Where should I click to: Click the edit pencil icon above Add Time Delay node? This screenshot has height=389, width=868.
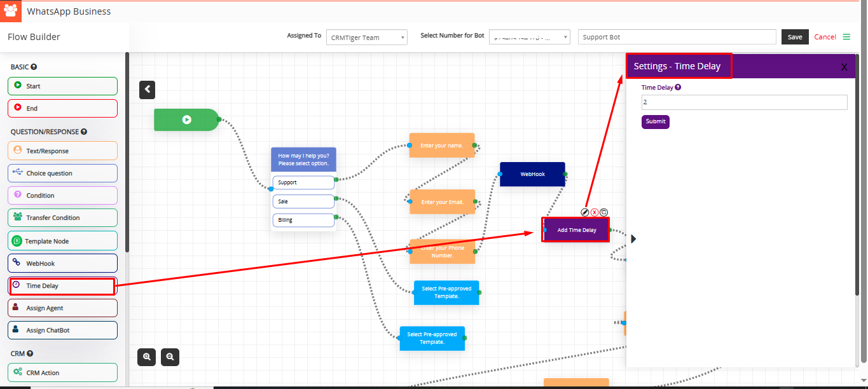pyautogui.click(x=585, y=212)
